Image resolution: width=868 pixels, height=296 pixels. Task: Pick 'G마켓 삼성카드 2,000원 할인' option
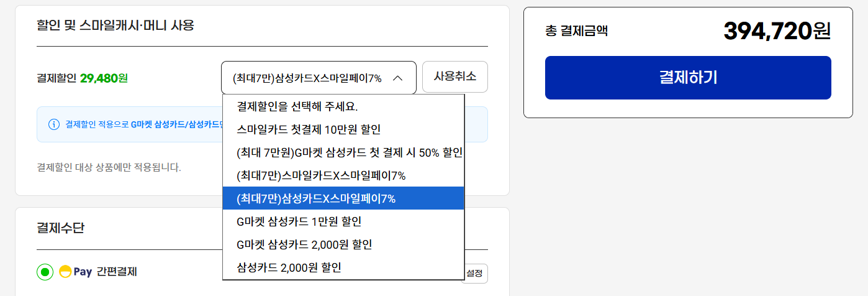click(x=304, y=244)
